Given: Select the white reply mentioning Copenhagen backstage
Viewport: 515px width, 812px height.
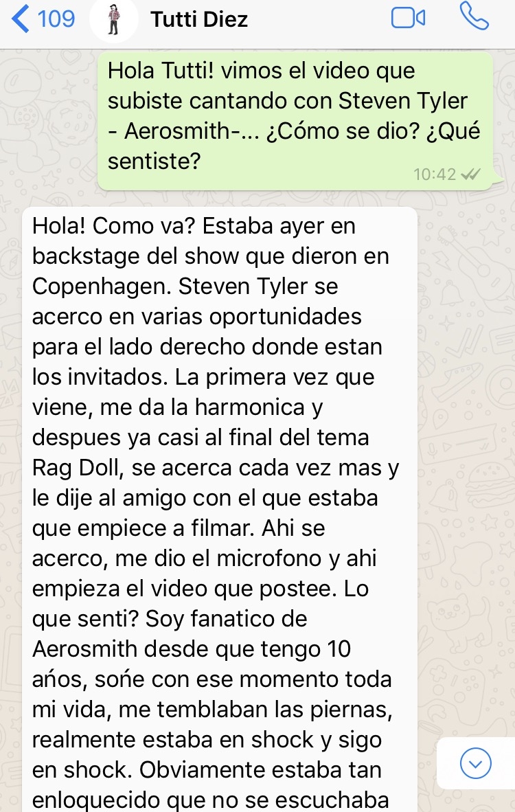Looking at the screenshot, I should click(x=220, y=510).
